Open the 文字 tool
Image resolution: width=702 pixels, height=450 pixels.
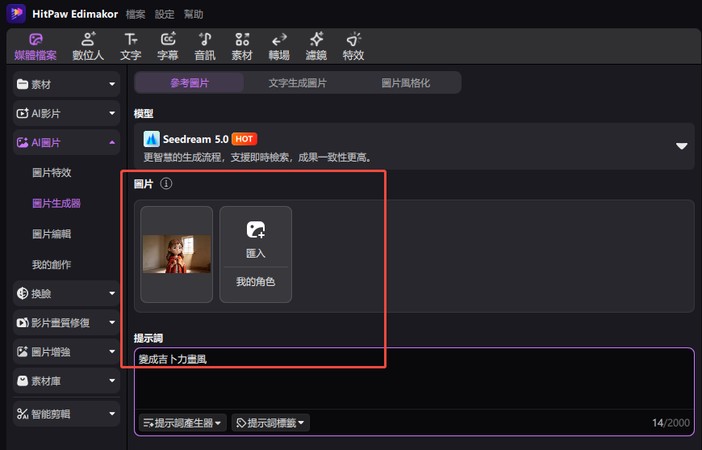[131, 47]
